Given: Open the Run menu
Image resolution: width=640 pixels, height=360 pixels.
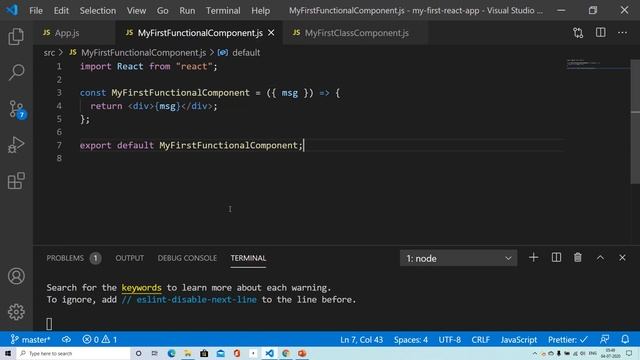Looking at the screenshot, I should pos(187,10).
